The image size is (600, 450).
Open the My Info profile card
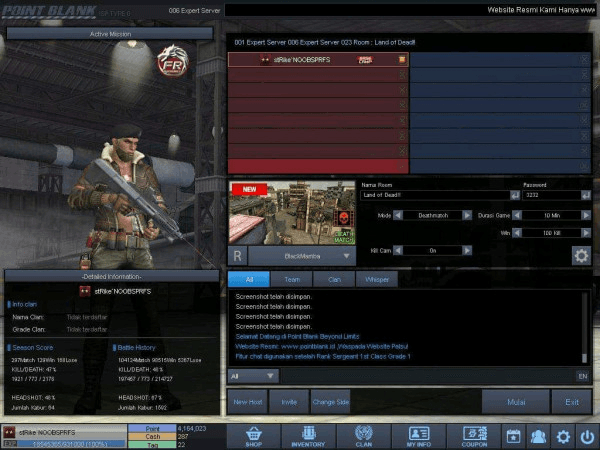pos(419,436)
